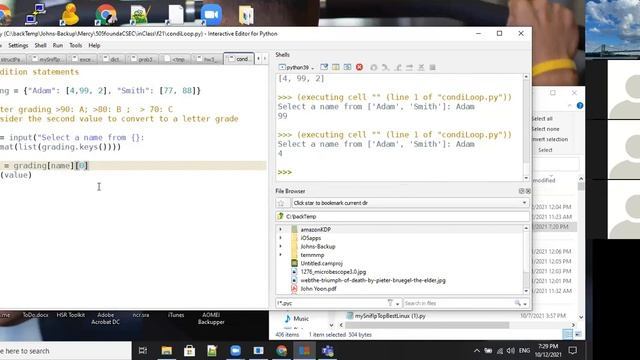Switch Explorer to details view icon
Screen dimensions: 640x360
click(x=568, y=334)
